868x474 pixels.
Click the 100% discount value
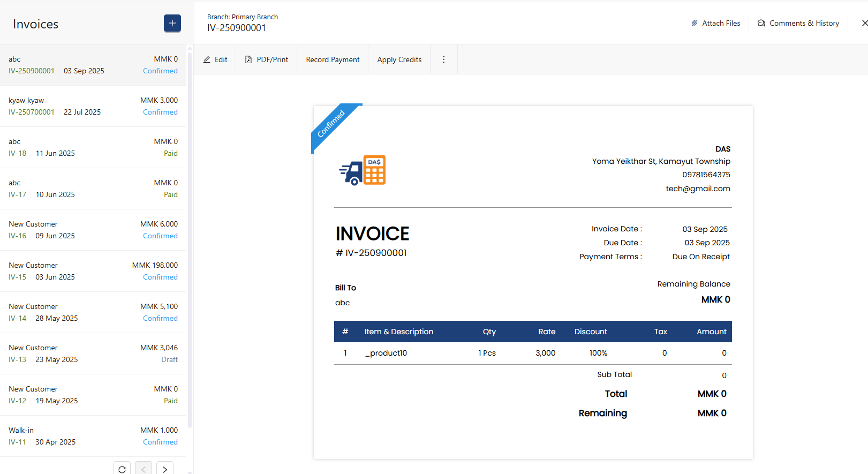pos(598,353)
